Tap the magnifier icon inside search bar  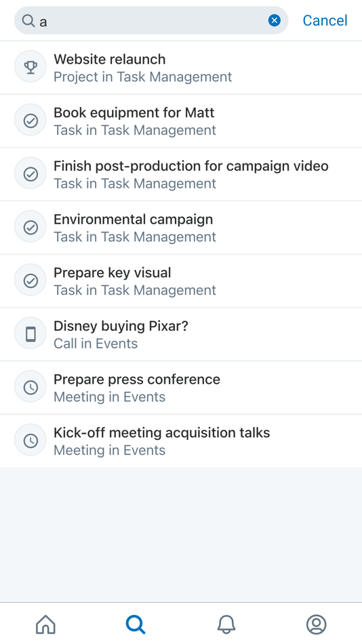[x=28, y=20]
